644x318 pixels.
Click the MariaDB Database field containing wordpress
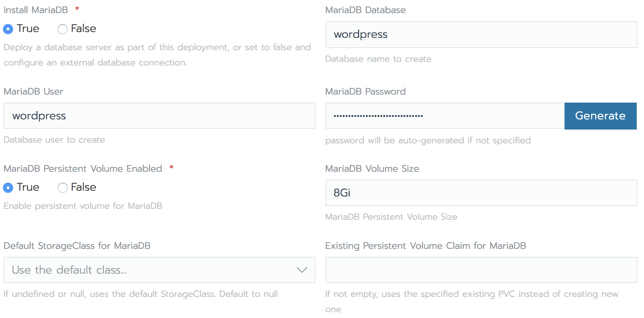click(x=481, y=35)
